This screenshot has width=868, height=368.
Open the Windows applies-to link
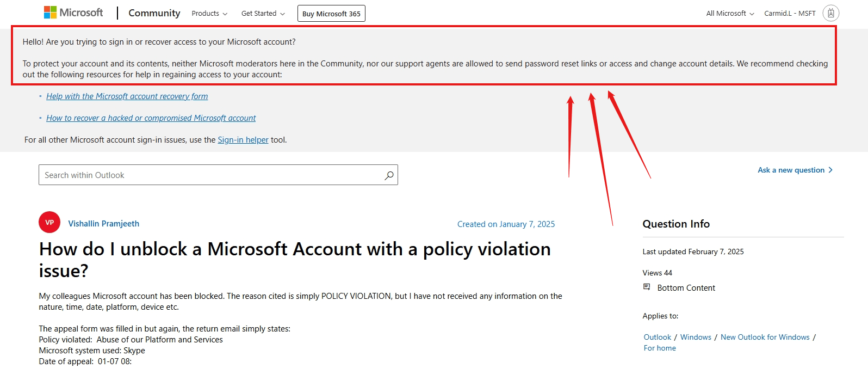coord(696,338)
